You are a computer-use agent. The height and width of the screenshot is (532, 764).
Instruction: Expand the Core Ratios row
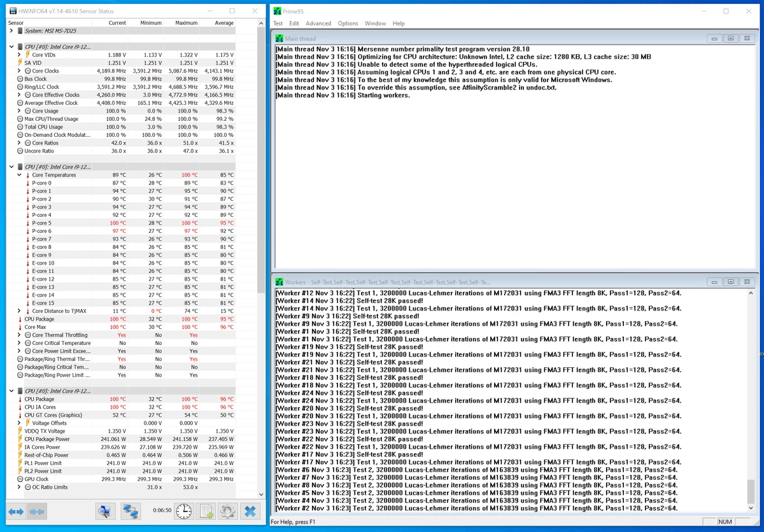tap(19, 143)
